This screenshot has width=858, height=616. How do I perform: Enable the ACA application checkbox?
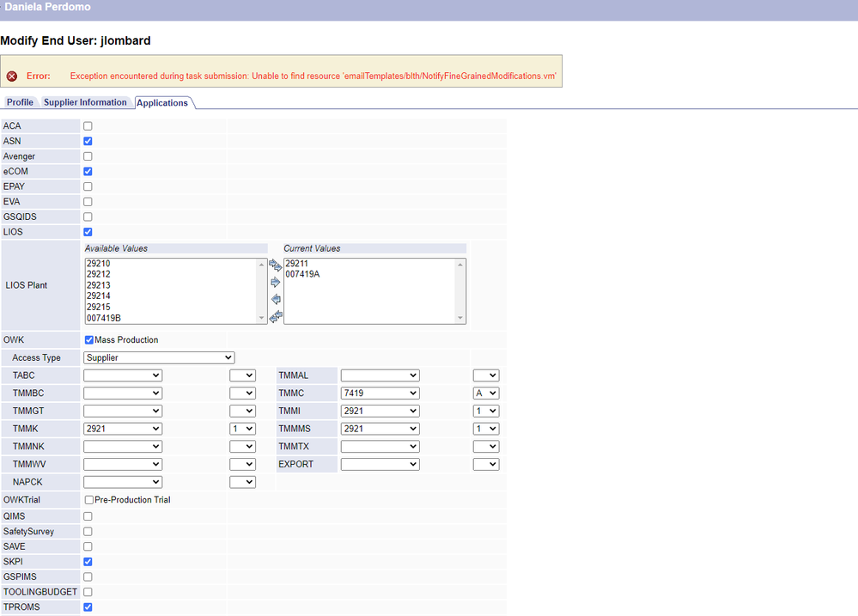click(x=88, y=126)
